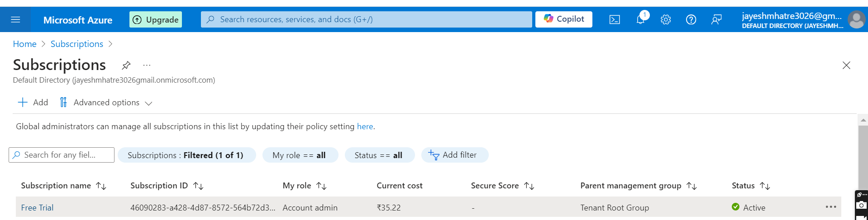The width and height of the screenshot is (868, 220).
Task: Add a new subscription
Action: click(33, 103)
